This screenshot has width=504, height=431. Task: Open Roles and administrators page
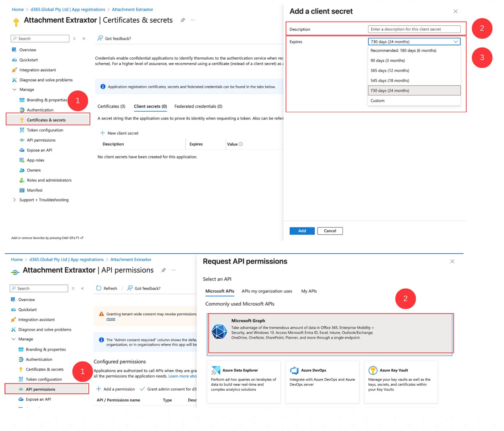click(49, 180)
